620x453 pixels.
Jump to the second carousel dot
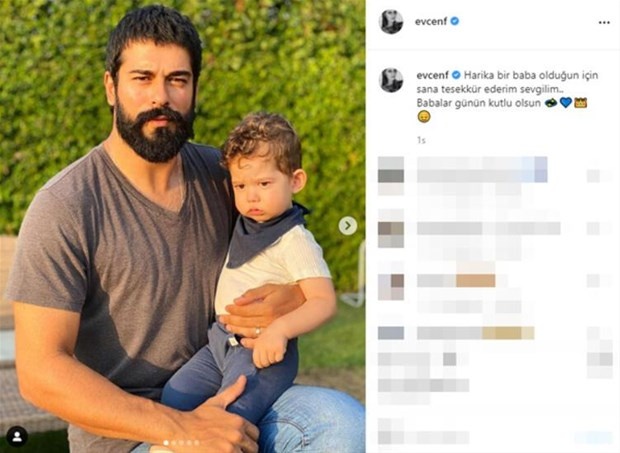[174, 443]
